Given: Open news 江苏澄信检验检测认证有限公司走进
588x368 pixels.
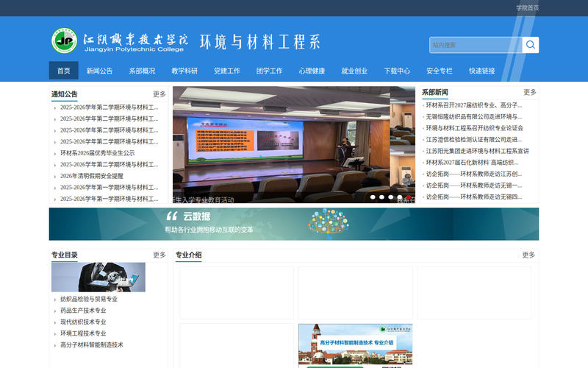Looking at the screenshot, I should point(474,139).
